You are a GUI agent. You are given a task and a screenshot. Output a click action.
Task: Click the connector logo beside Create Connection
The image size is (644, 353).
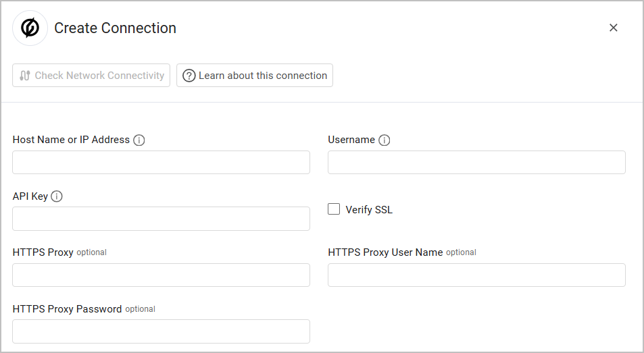[30, 28]
